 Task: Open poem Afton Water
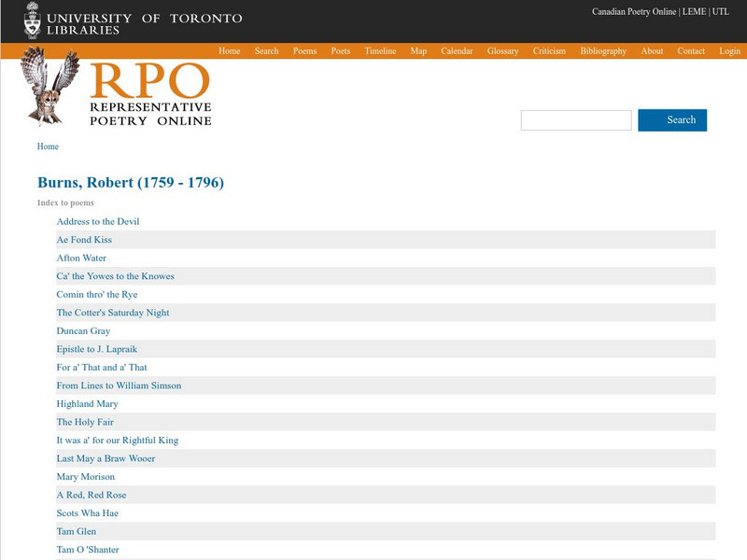click(x=81, y=258)
